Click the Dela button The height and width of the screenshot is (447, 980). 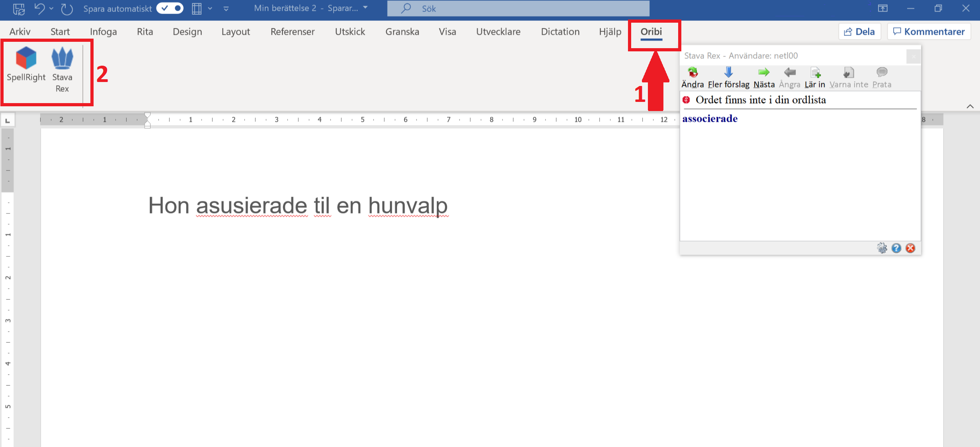point(859,31)
